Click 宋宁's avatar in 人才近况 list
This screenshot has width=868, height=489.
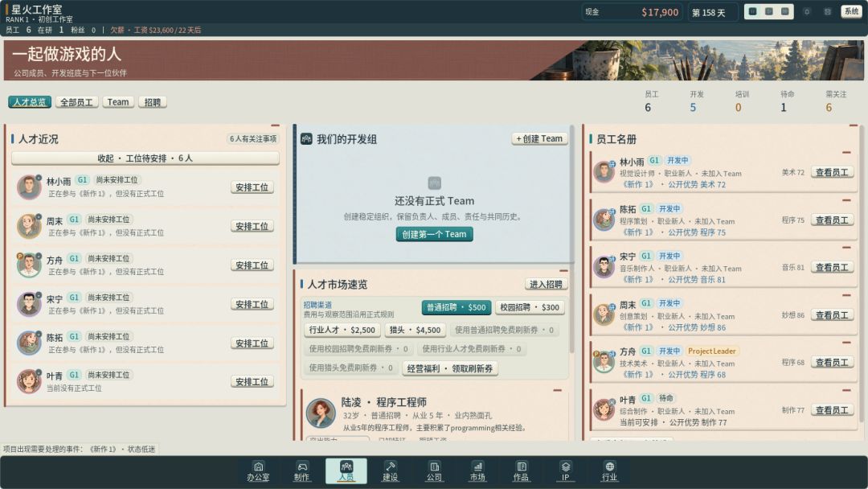[x=29, y=304]
